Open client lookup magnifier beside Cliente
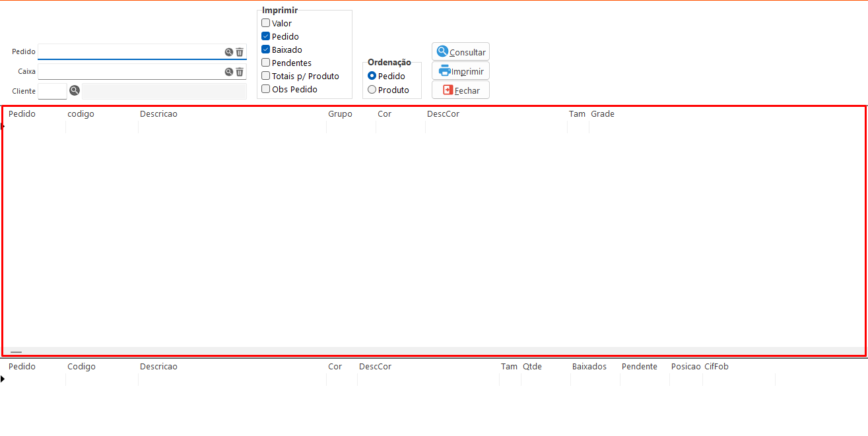 coord(75,90)
